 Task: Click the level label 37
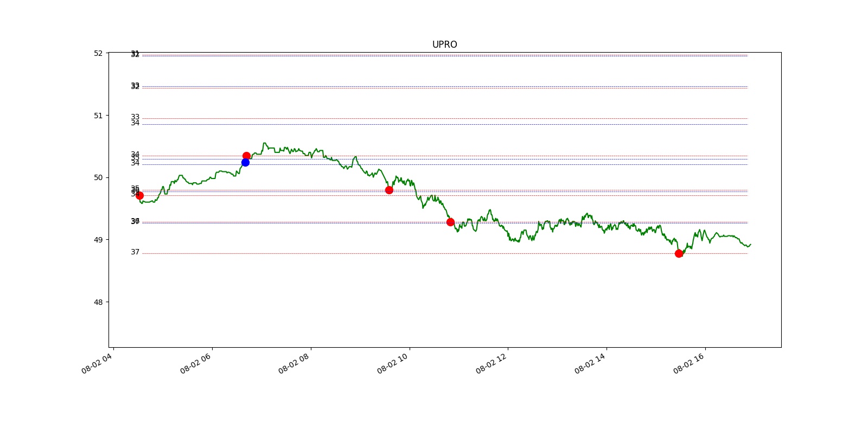(x=135, y=252)
